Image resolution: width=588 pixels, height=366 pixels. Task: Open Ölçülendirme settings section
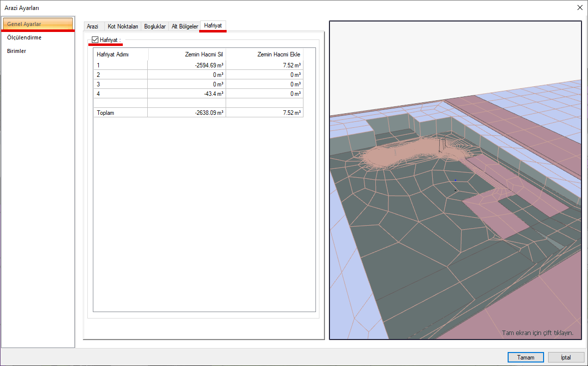point(24,37)
